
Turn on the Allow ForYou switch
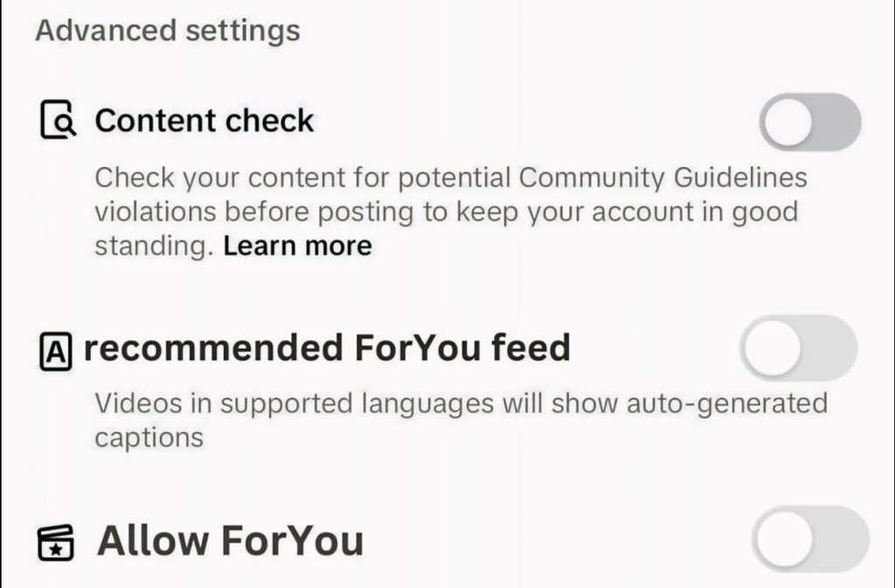click(811, 539)
